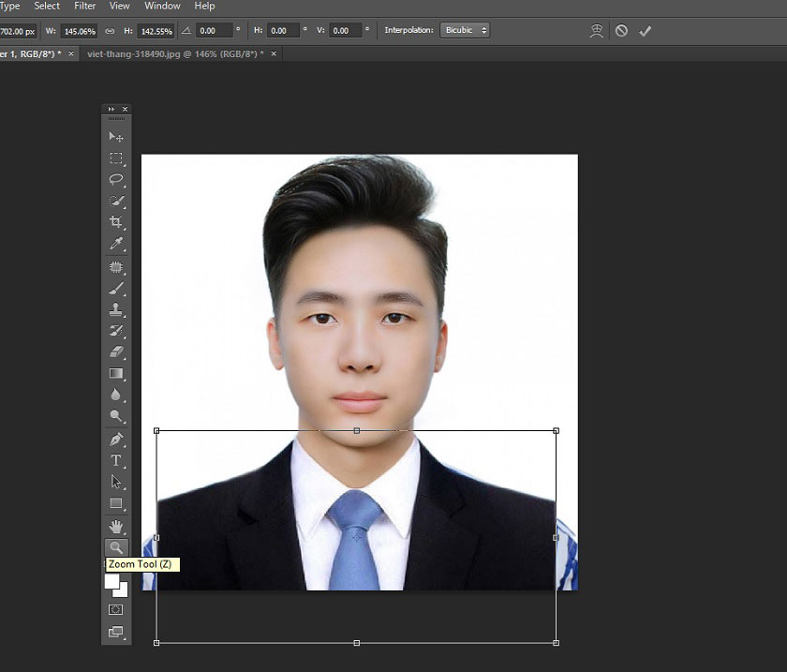Open the Type menu
Viewport: 787px width, 672px height.
click(10, 6)
